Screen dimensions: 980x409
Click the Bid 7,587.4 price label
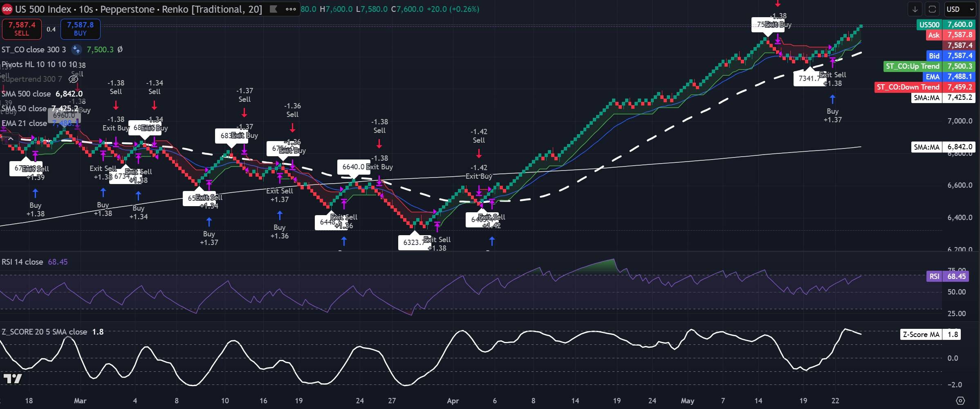tap(951, 56)
